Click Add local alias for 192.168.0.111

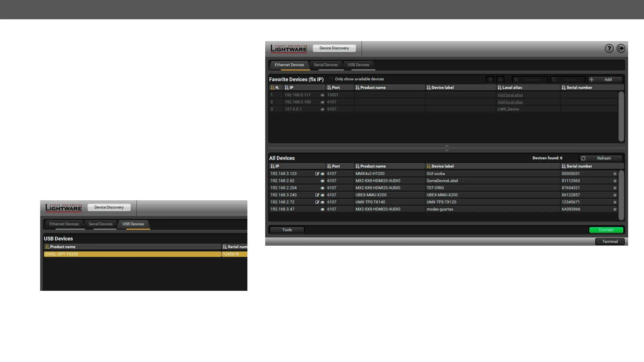510,95
